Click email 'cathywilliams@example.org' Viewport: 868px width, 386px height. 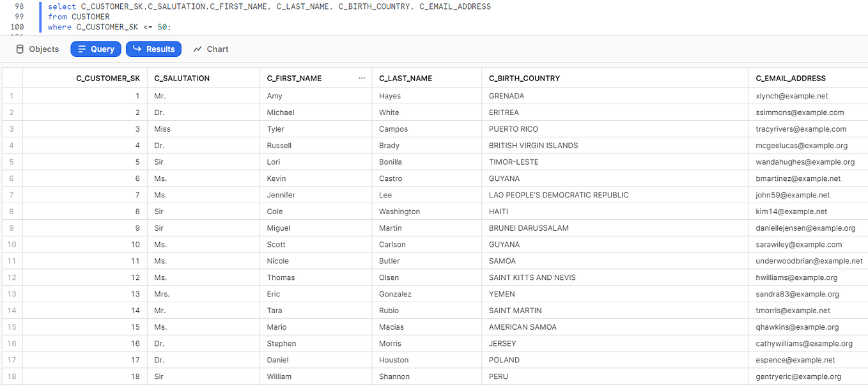pos(804,344)
